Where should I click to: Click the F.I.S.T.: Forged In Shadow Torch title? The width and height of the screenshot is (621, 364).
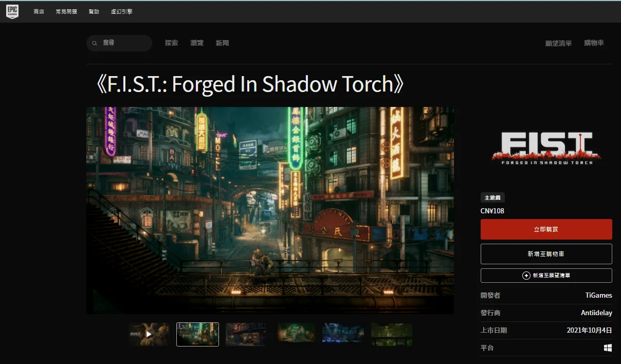click(250, 84)
